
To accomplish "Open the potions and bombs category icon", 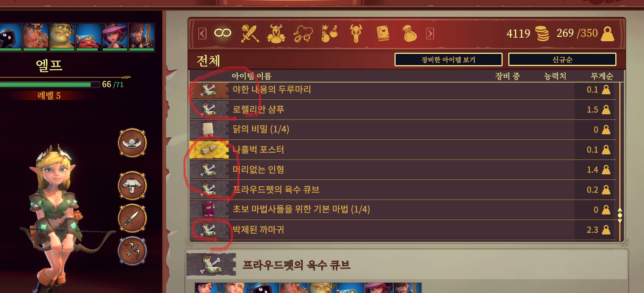I will [330, 33].
